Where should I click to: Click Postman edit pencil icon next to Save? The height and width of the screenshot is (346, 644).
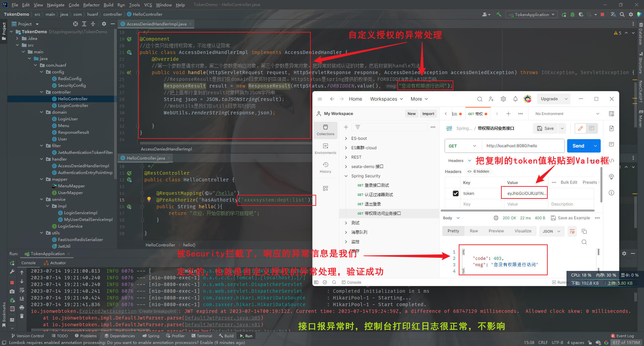coord(581,128)
